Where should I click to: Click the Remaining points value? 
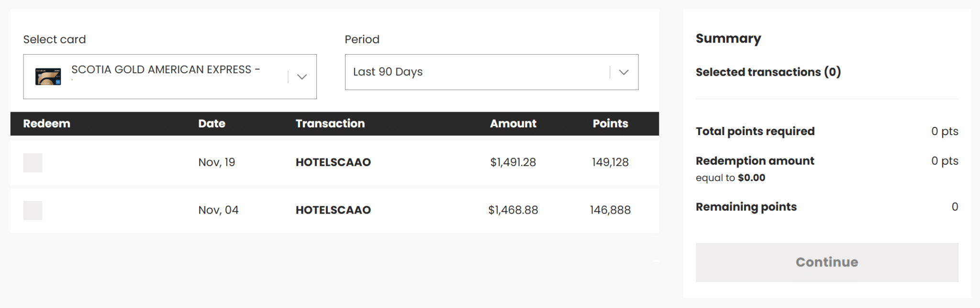click(955, 206)
